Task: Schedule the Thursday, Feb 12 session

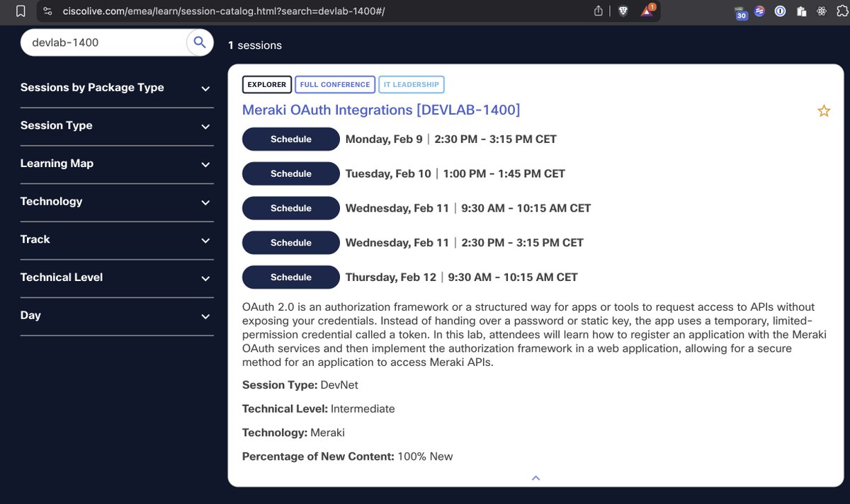Action: click(291, 277)
